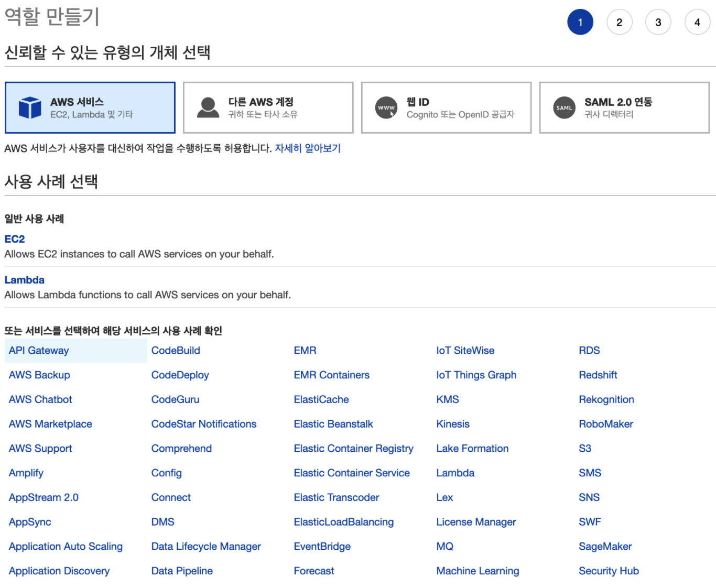Image resolution: width=716 pixels, height=588 pixels.
Task: Choose License Manager service
Action: tap(476, 522)
